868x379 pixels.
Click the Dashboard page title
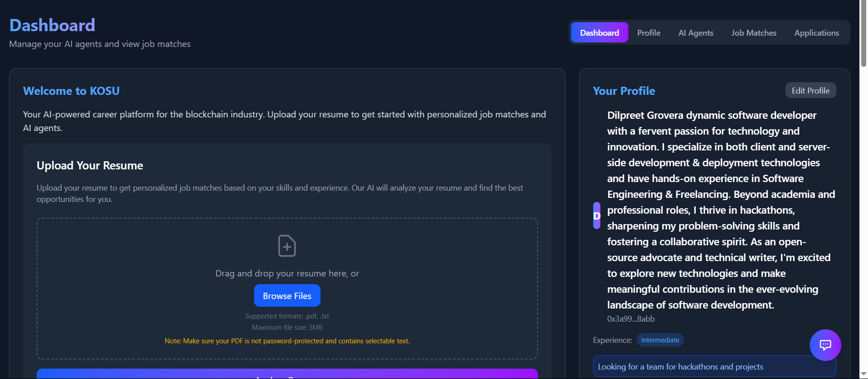point(52,25)
